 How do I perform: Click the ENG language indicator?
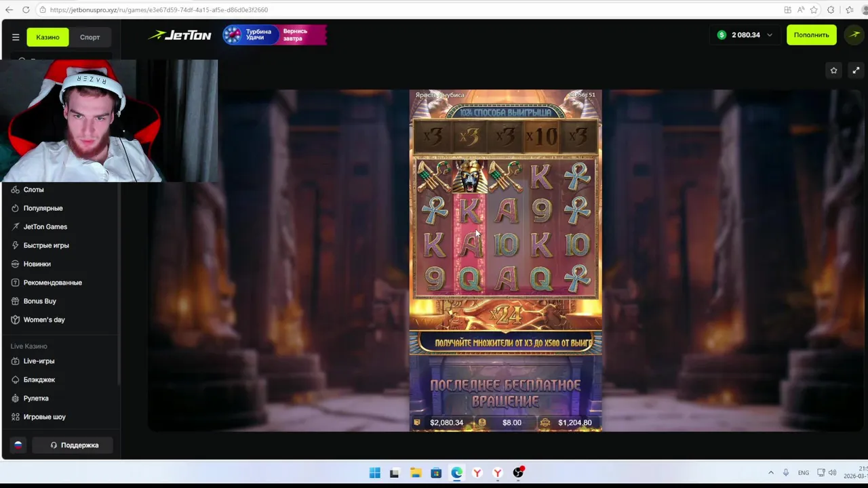tap(804, 472)
